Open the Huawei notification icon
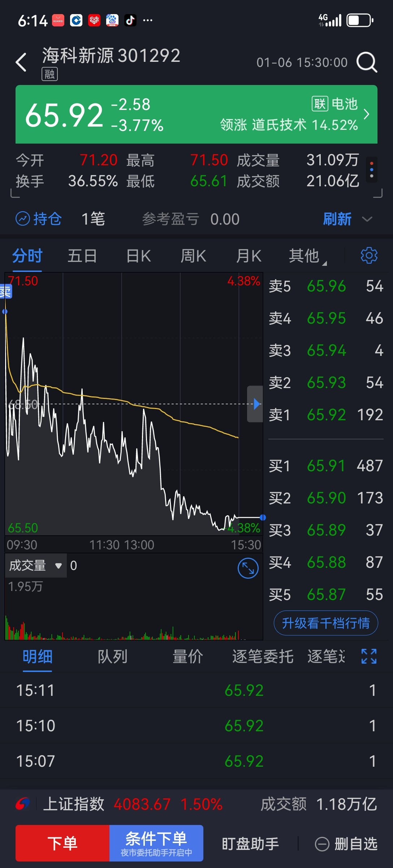Screen dimensions: 393x868 pos(58,20)
